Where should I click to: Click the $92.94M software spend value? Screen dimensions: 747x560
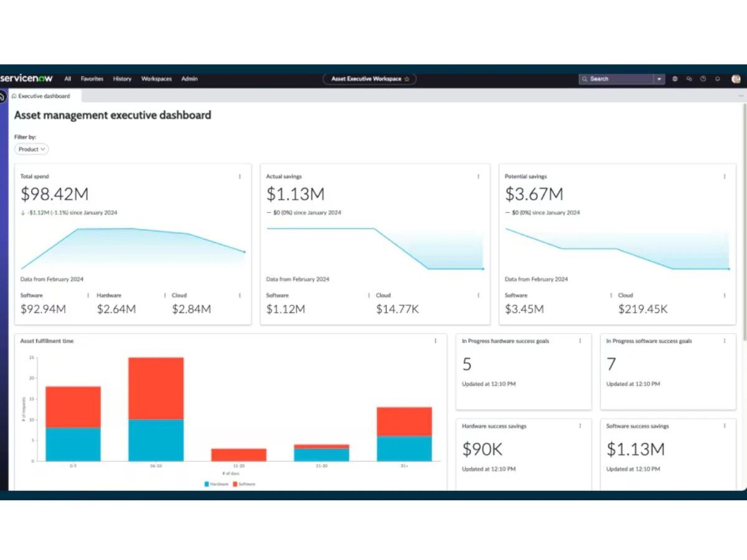[43, 309]
